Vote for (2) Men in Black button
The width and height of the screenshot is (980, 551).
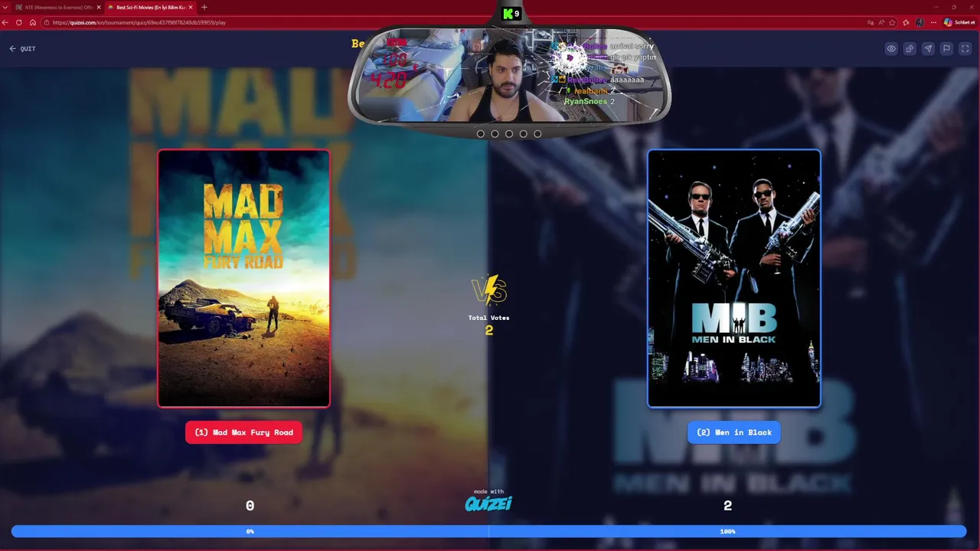click(x=733, y=432)
